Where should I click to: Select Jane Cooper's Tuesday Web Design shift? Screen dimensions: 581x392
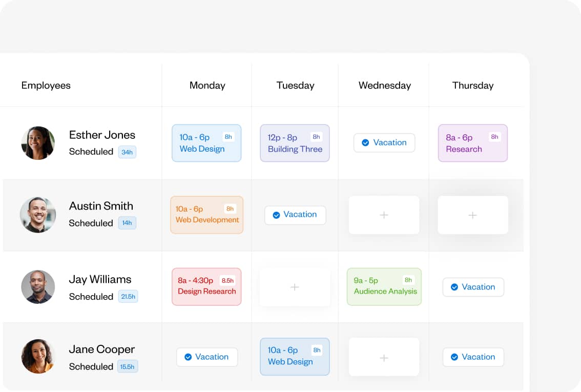tap(295, 356)
